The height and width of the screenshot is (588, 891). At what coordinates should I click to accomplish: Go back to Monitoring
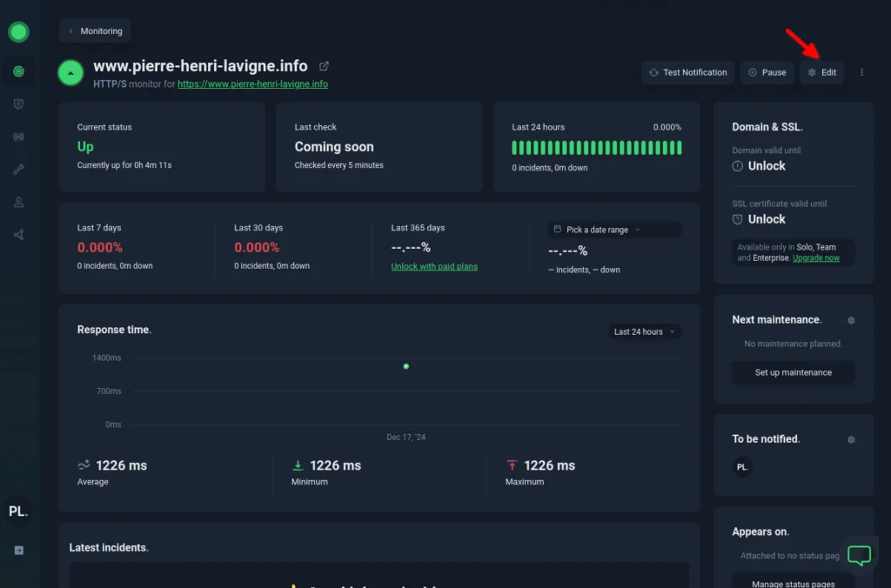(95, 31)
